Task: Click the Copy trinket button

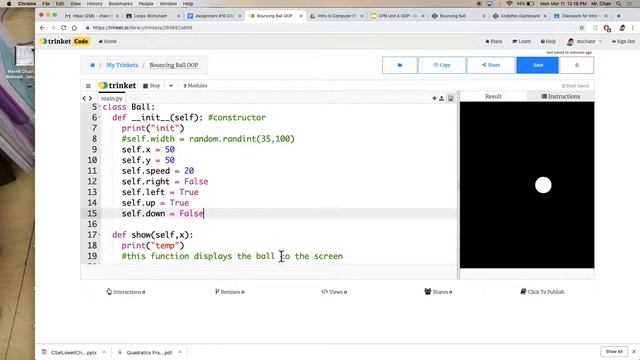Action: 442,65
